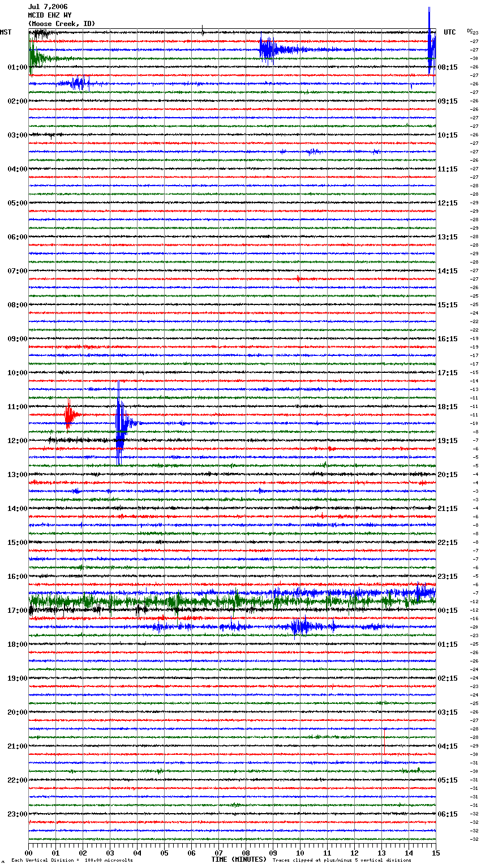Click the "10:15" UTC time label
The image size is (481, 868).
[448, 135]
